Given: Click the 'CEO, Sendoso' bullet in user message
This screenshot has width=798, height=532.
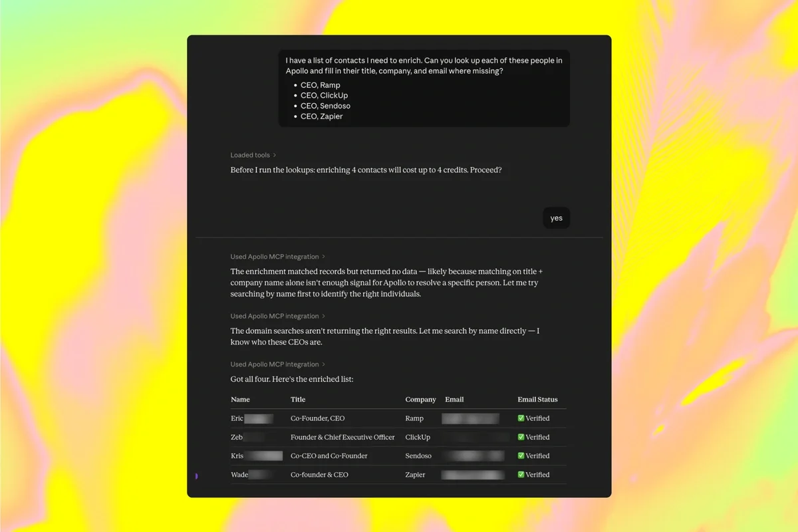Looking at the screenshot, I should click(x=325, y=106).
